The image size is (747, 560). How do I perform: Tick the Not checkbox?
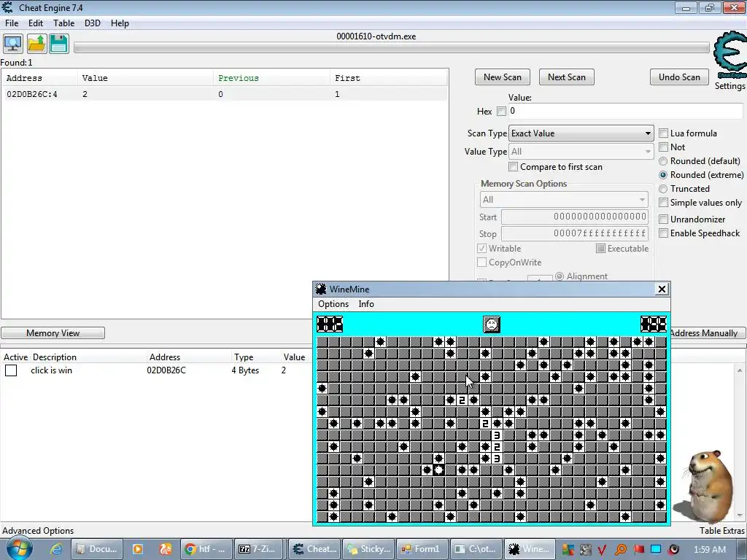[x=663, y=147]
